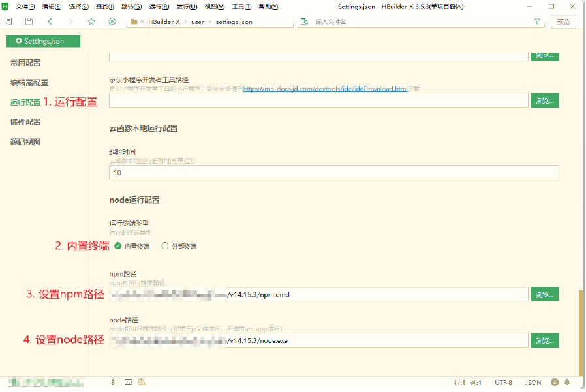Click JSON language mode in status bar

533,382
